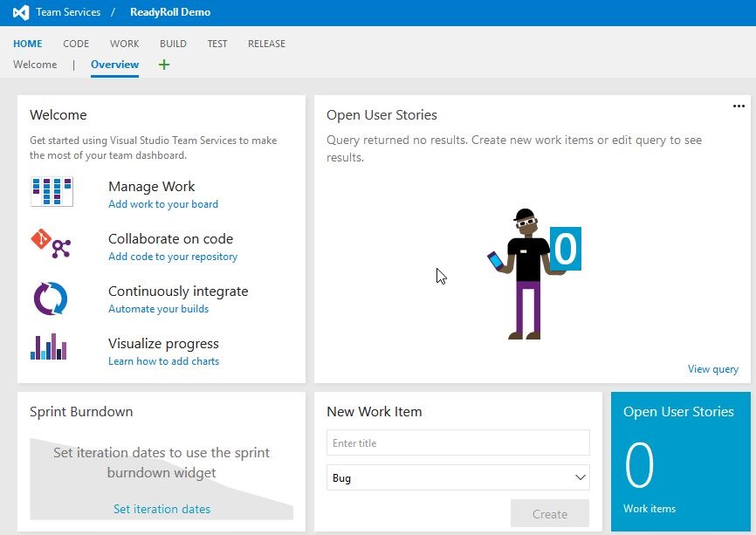Click the Visualize progress chart icon

point(49,347)
